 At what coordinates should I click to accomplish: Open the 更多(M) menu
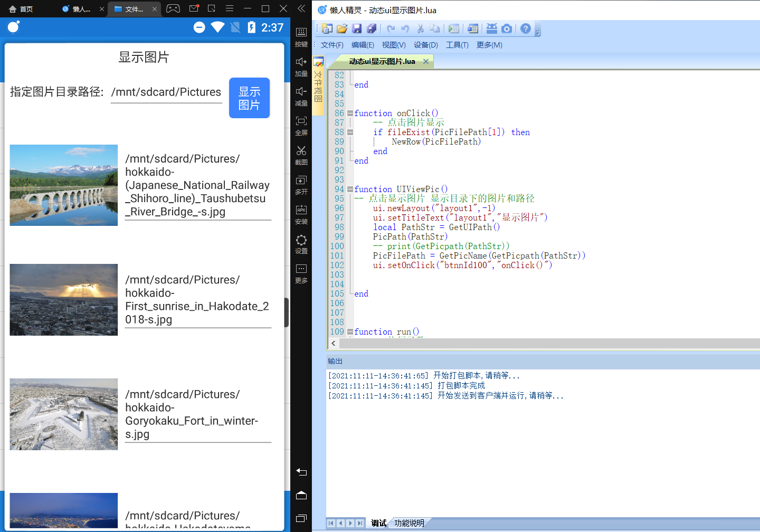[x=489, y=45]
